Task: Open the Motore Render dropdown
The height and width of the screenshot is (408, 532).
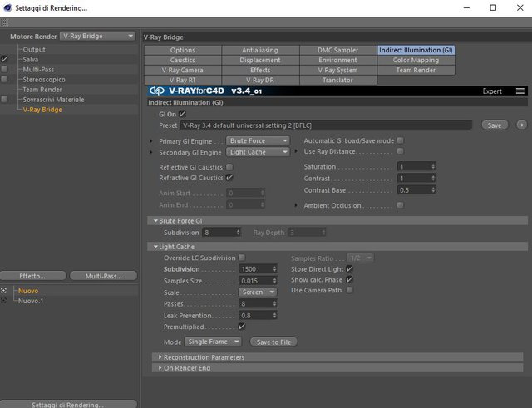Action: (98, 37)
